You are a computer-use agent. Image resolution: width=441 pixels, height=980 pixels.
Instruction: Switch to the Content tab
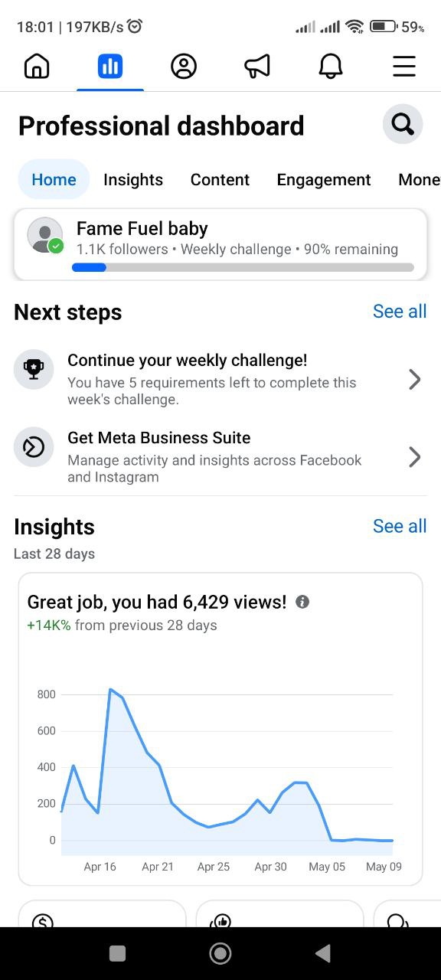pos(220,180)
